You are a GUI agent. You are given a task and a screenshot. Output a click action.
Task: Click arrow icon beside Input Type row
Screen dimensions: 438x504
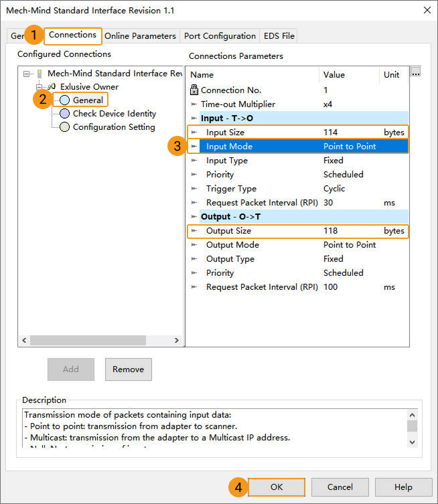click(194, 160)
